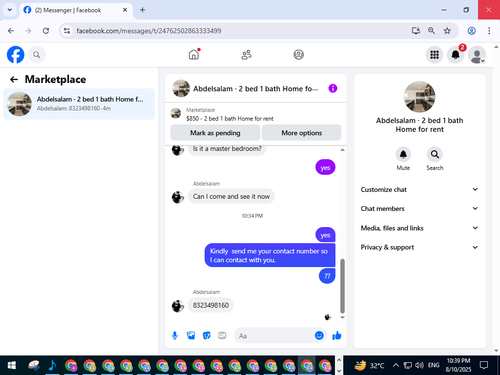Open Windows action center notifications
Screen dimensions: 500x375
[484, 365]
